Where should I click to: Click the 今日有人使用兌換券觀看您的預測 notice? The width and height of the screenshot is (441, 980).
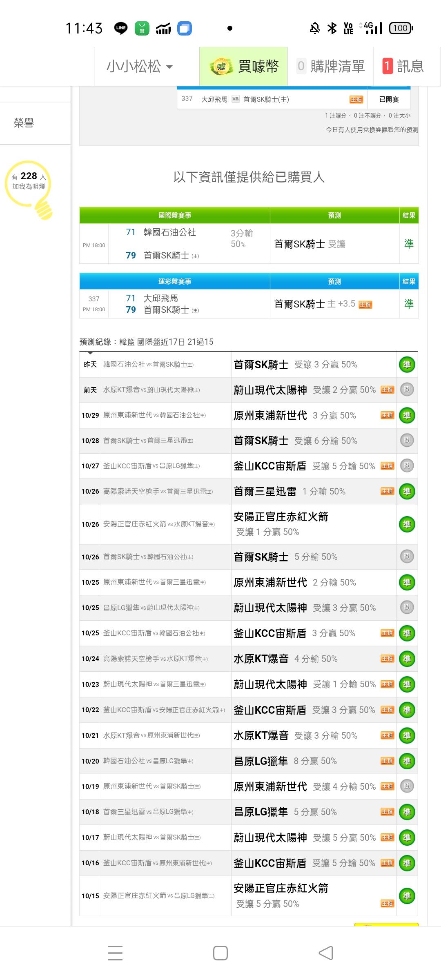pyautogui.click(x=372, y=130)
